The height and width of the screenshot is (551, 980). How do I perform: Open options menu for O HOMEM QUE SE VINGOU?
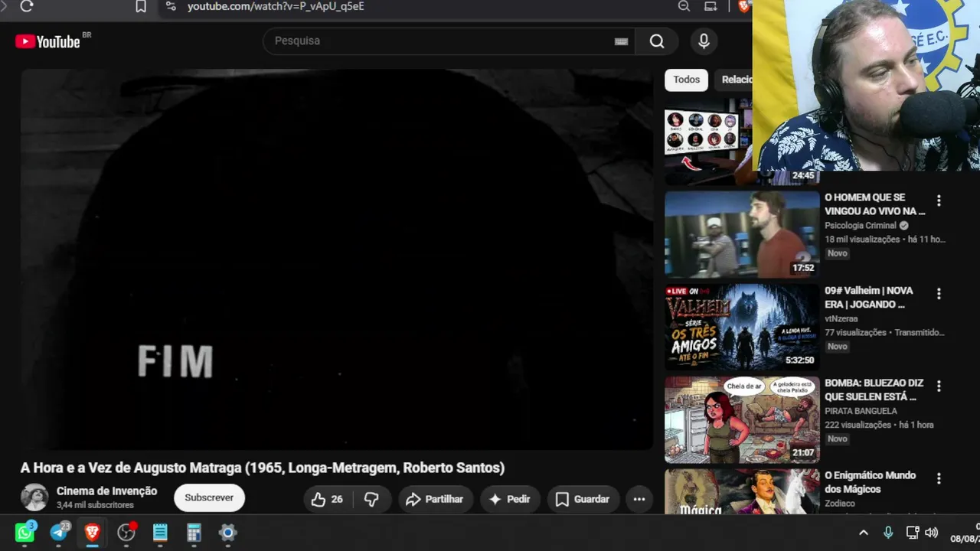click(x=939, y=201)
